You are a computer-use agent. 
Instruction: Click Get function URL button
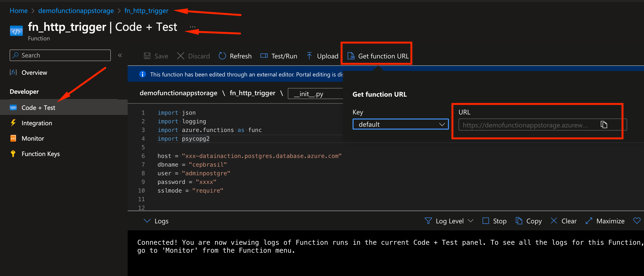378,56
